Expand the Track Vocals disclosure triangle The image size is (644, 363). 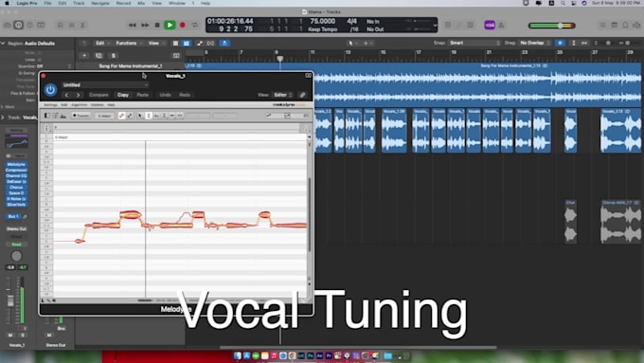click(3, 118)
